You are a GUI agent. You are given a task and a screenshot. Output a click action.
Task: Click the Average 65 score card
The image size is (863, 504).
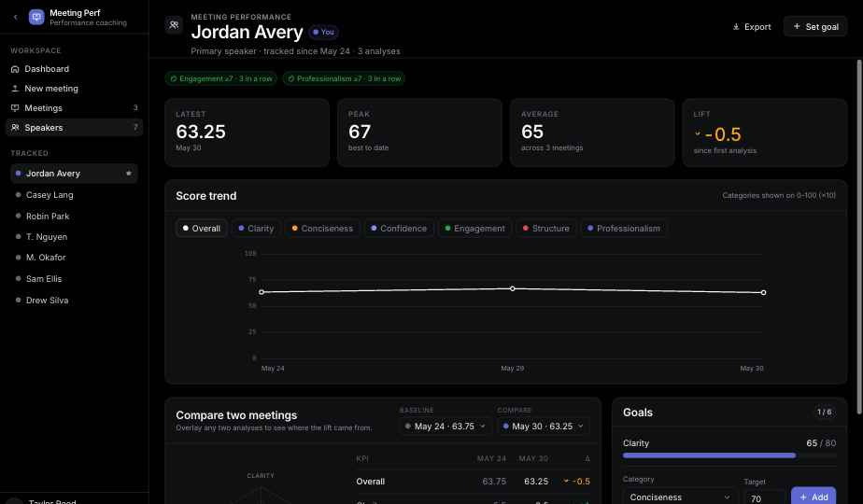pyautogui.click(x=592, y=133)
